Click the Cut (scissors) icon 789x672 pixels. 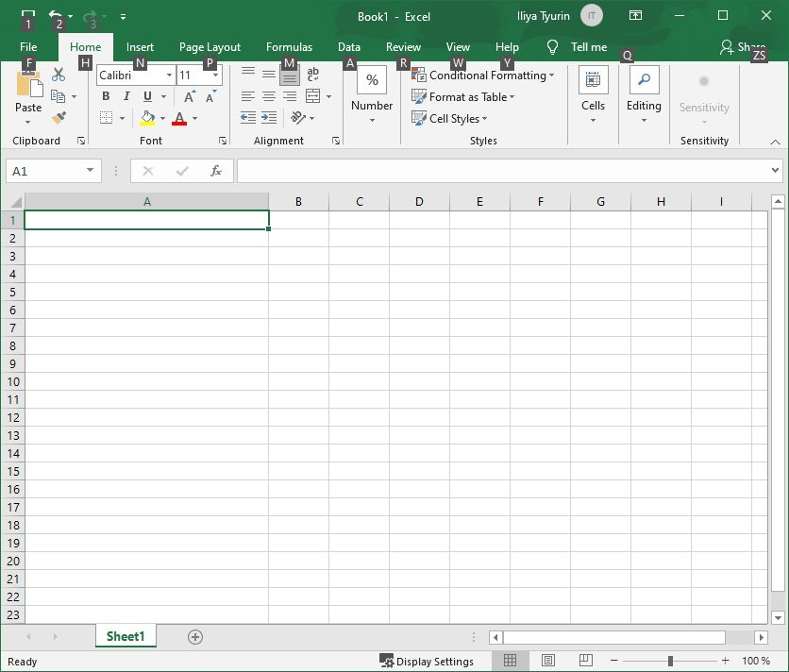pyautogui.click(x=57, y=73)
